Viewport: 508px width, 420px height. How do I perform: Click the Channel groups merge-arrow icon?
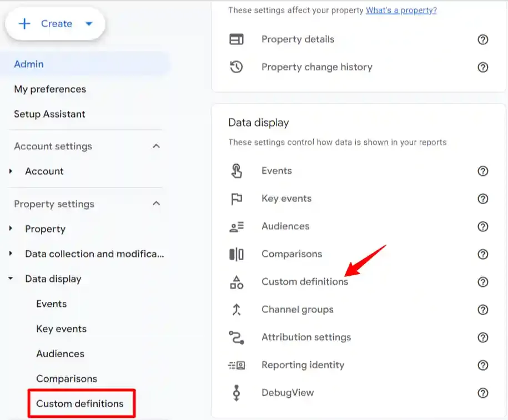(237, 310)
